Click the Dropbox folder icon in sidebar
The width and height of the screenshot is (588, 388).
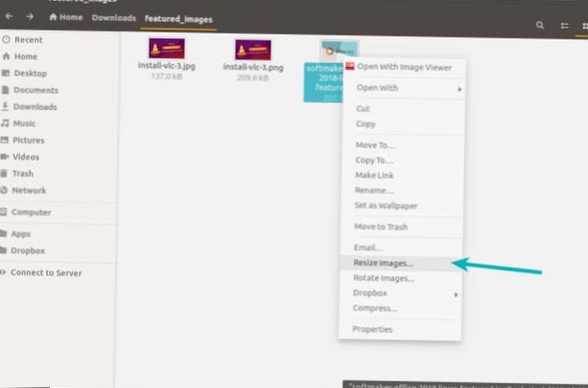tap(4, 250)
